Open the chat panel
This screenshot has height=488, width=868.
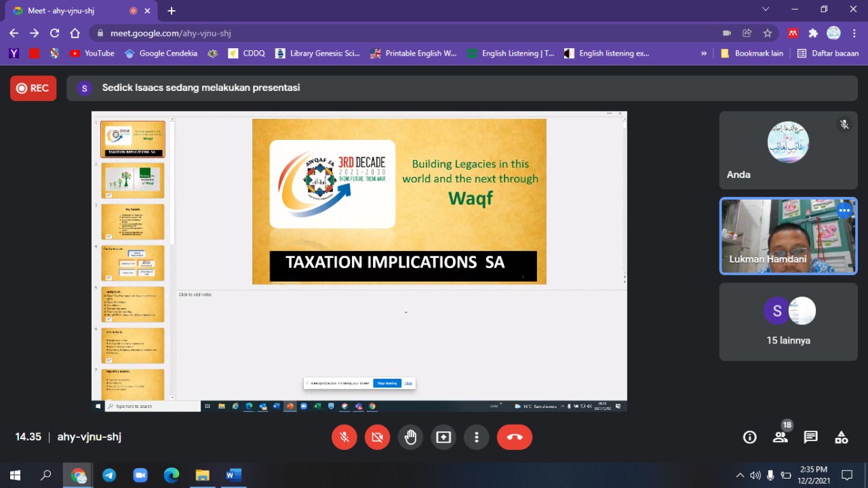[811, 437]
